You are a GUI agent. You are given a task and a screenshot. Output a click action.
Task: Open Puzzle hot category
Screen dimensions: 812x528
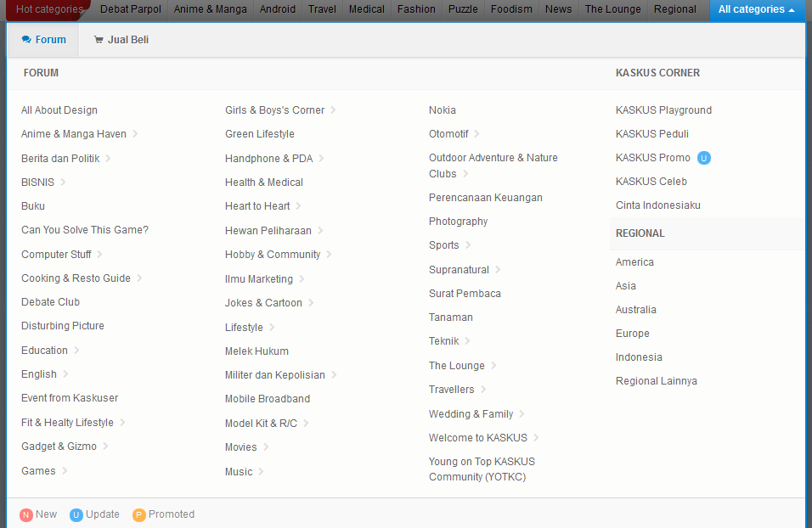click(463, 9)
